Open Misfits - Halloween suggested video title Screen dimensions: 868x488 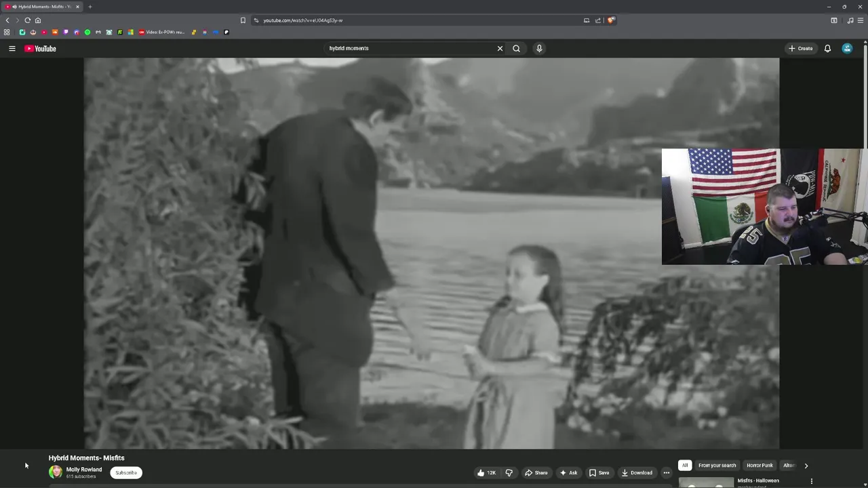(x=758, y=481)
